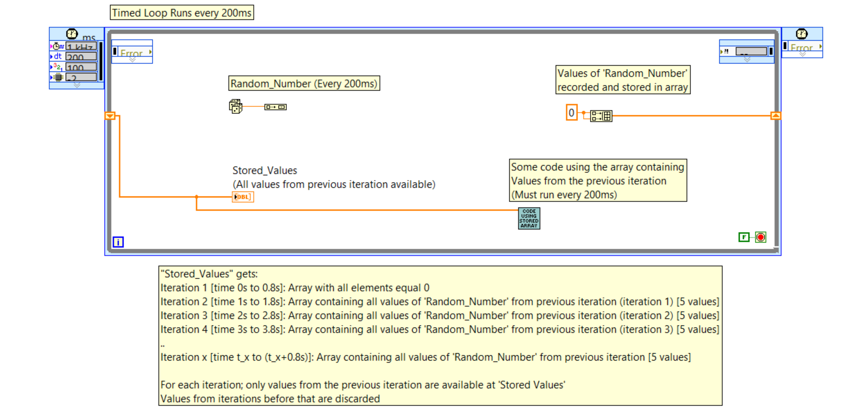Image resolution: width=868 pixels, height=408 pixels.
Task: Click the 'Iteration 3 [time 2s to 2.8s]' line
Action: pos(440,315)
